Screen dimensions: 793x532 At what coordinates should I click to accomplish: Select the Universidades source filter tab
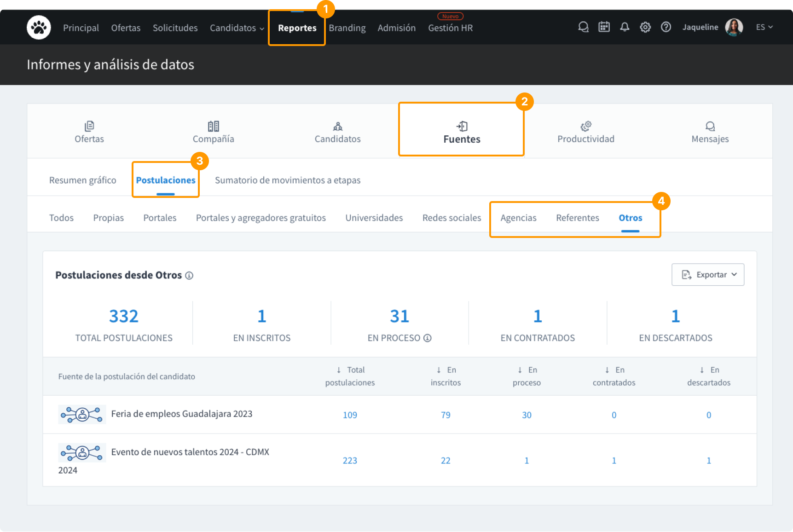[x=374, y=218]
